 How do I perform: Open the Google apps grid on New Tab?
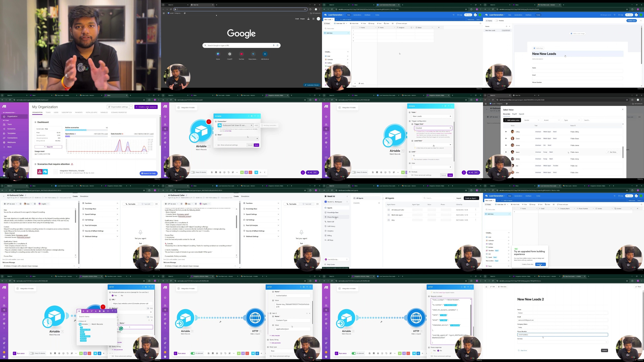tap(313, 19)
